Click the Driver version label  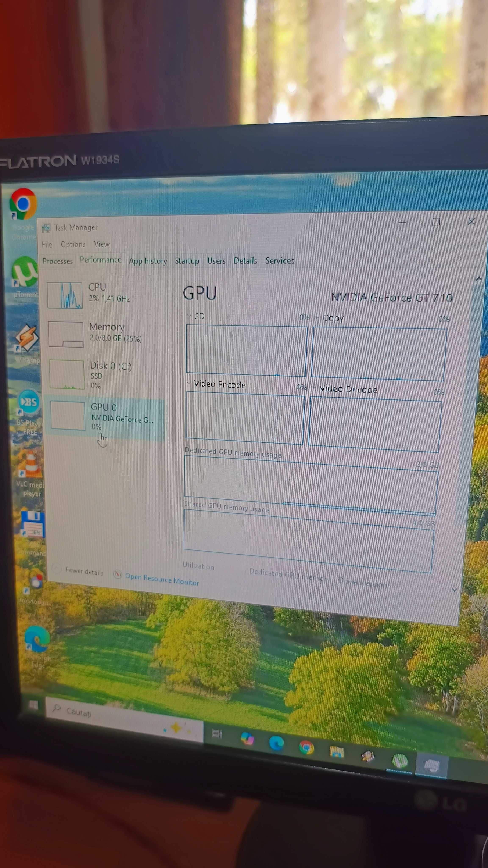coord(364,582)
